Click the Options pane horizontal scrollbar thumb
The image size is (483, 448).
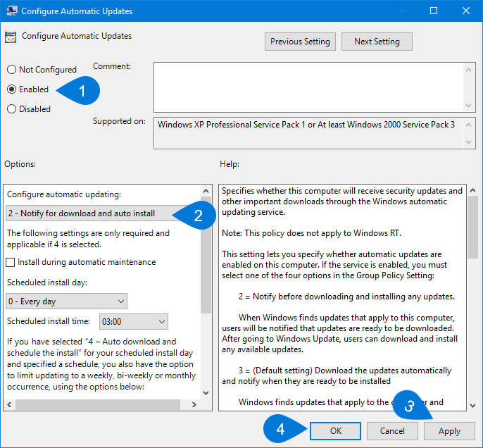click(x=98, y=404)
